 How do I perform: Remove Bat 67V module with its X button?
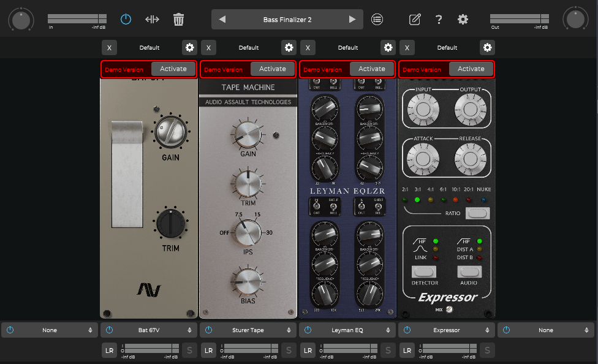click(109, 48)
